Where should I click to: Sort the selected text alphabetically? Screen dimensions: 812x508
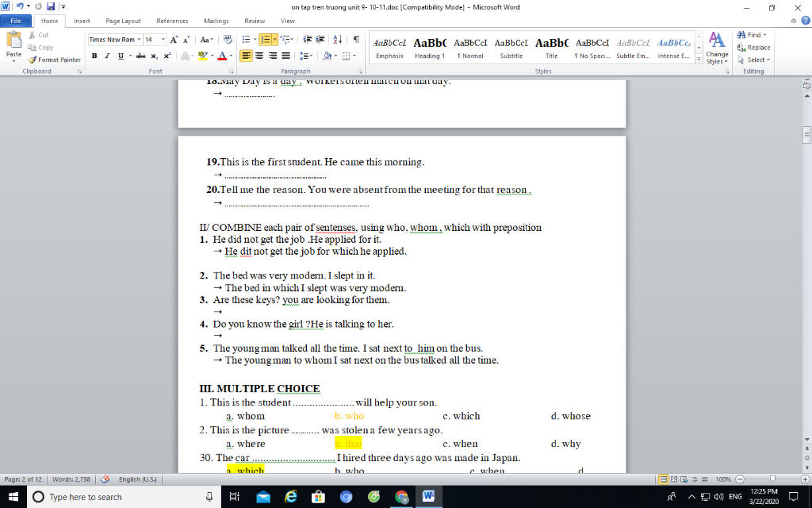[338, 40]
